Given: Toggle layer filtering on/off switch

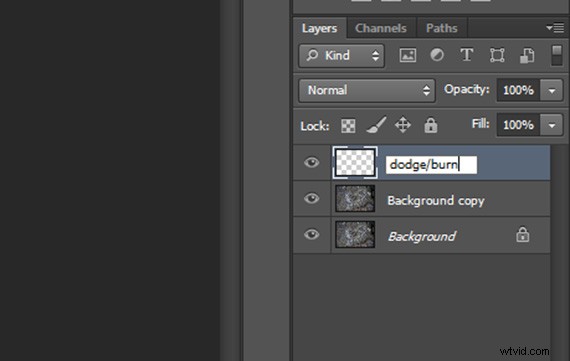Looking at the screenshot, I should 557,55.
